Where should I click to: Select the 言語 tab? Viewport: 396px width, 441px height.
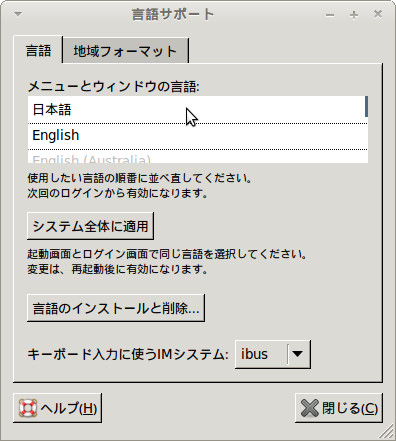tap(38, 50)
